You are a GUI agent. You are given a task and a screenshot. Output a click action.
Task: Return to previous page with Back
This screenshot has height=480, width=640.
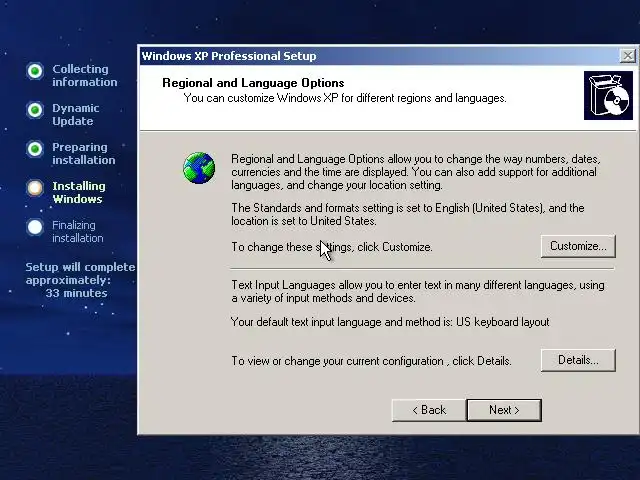pos(429,410)
